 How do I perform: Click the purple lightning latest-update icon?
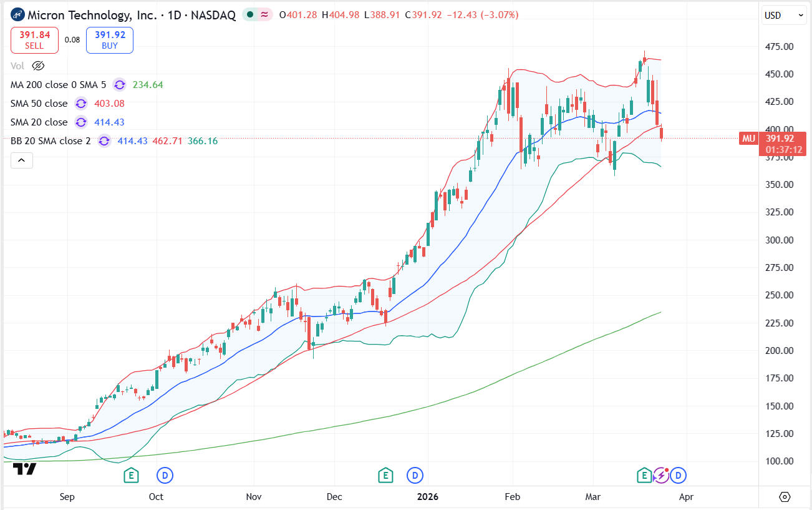[661, 476]
